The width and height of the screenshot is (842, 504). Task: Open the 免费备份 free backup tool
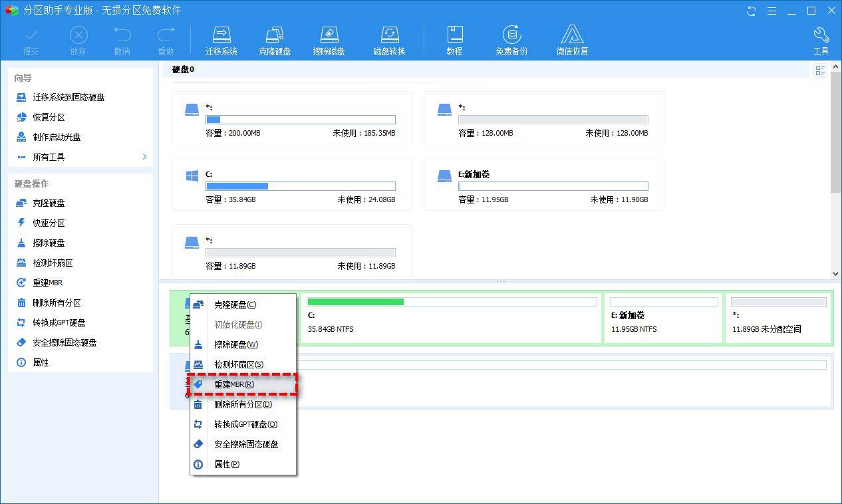click(x=511, y=39)
